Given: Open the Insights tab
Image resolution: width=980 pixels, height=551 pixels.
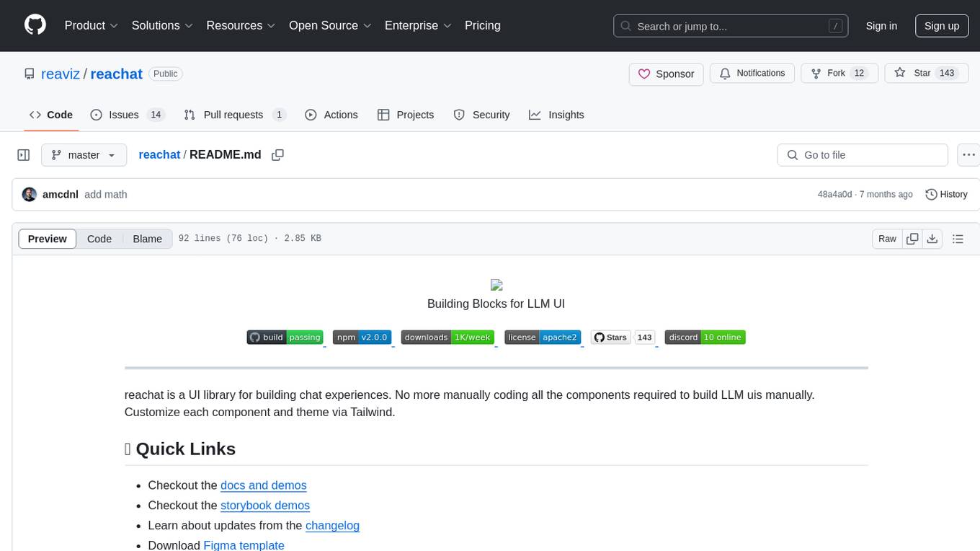Looking at the screenshot, I should 556,115.
